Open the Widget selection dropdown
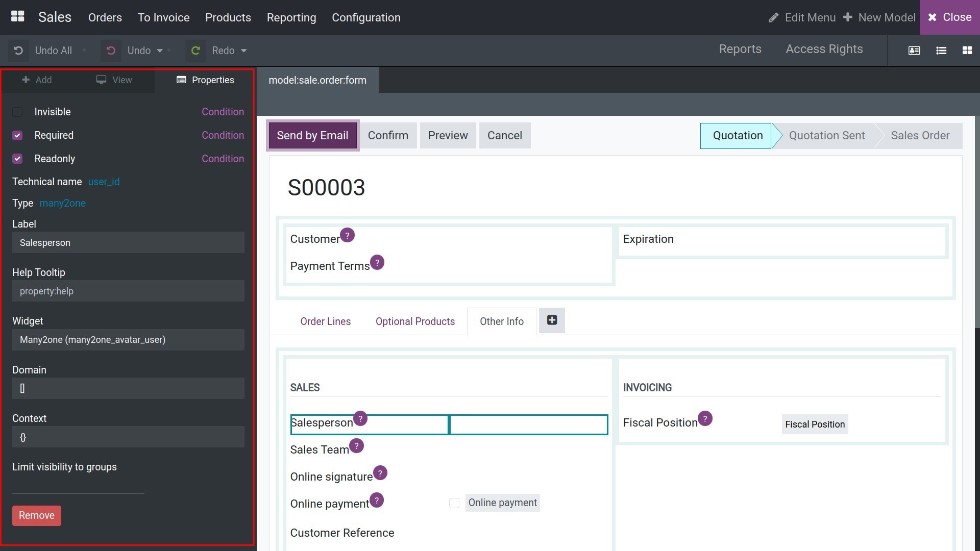The height and width of the screenshot is (551, 980). (128, 340)
